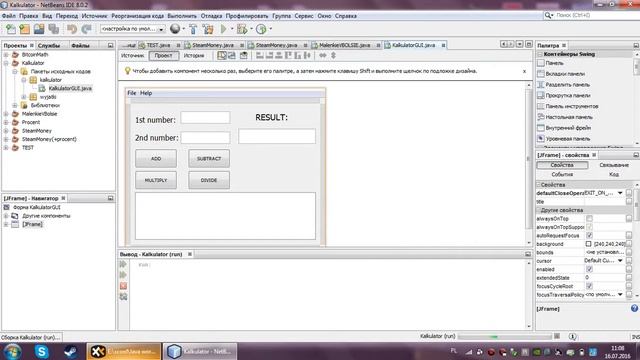Click the Profile Project clock icon

pyautogui.click(x=261, y=29)
